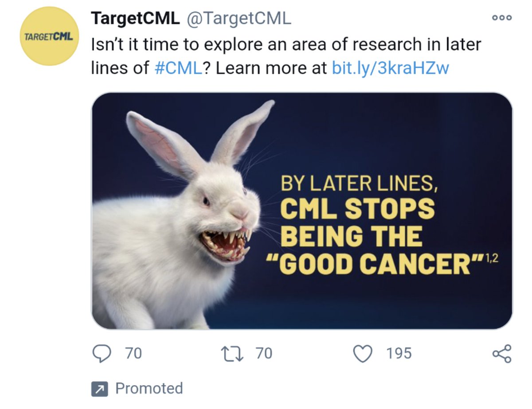Retweet this post with the arrows icon
532x409 pixels.
[231, 354]
